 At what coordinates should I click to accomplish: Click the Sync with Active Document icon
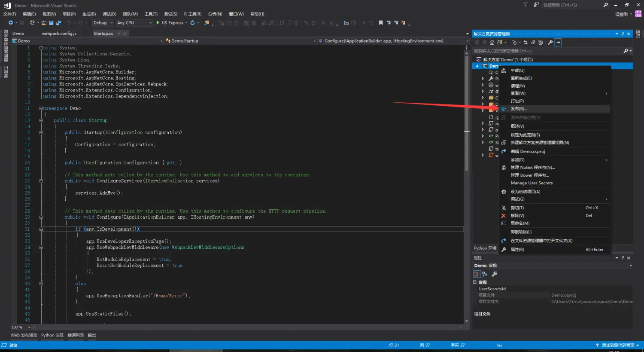[x=526, y=43]
